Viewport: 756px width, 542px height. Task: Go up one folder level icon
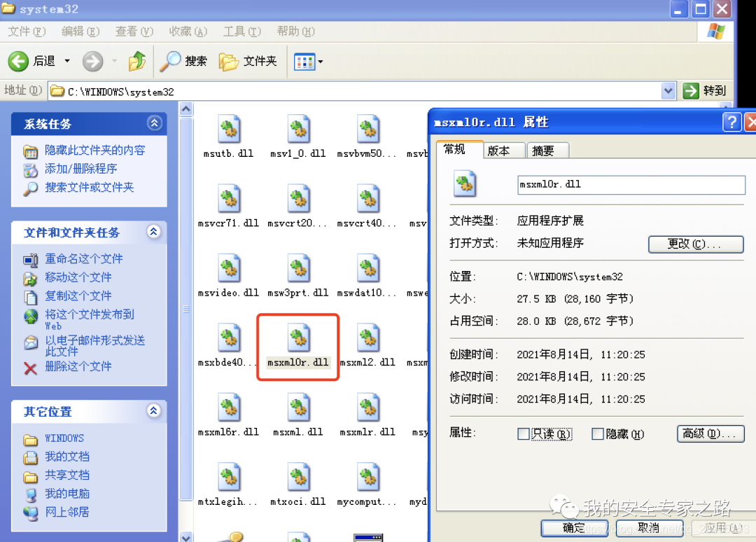pyautogui.click(x=137, y=61)
